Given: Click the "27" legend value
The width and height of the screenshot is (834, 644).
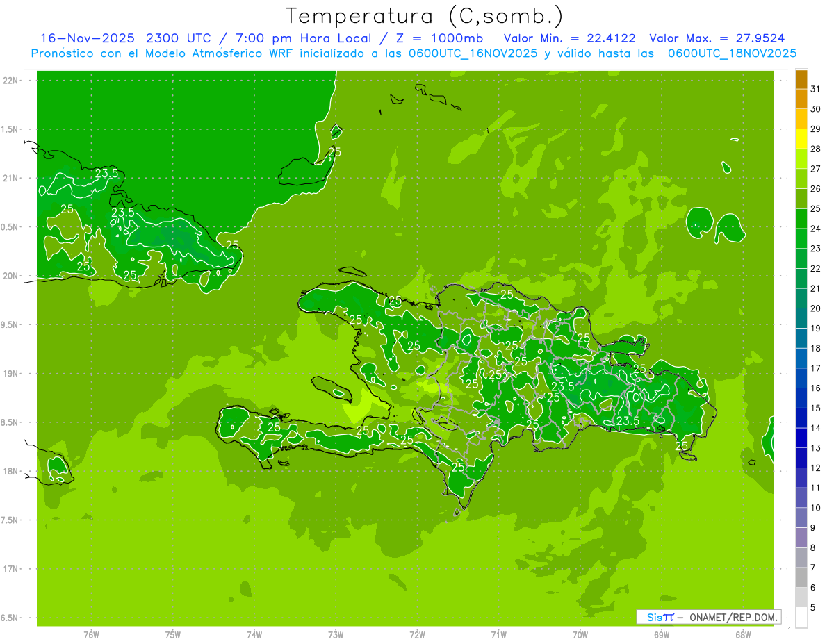Looking at the screenshot, I should (x=816, y=169).
